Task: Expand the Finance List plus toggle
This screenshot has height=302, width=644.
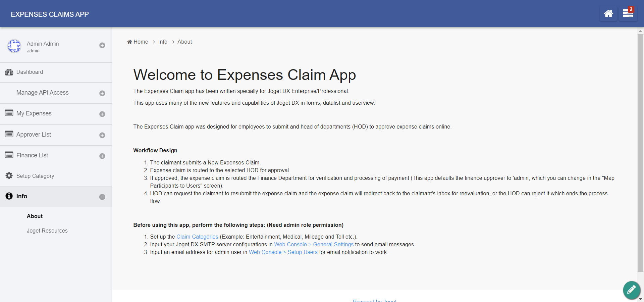Action: tap(102, 156)
